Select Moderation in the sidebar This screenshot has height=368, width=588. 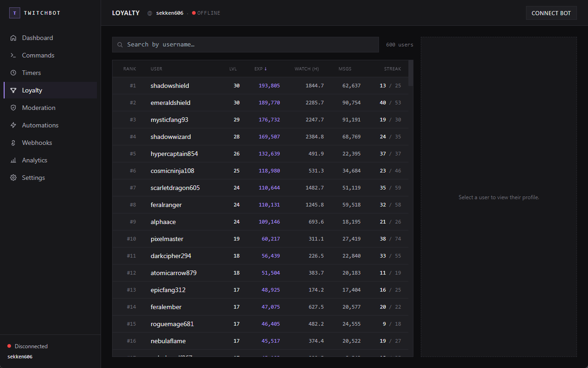(51, 108)
